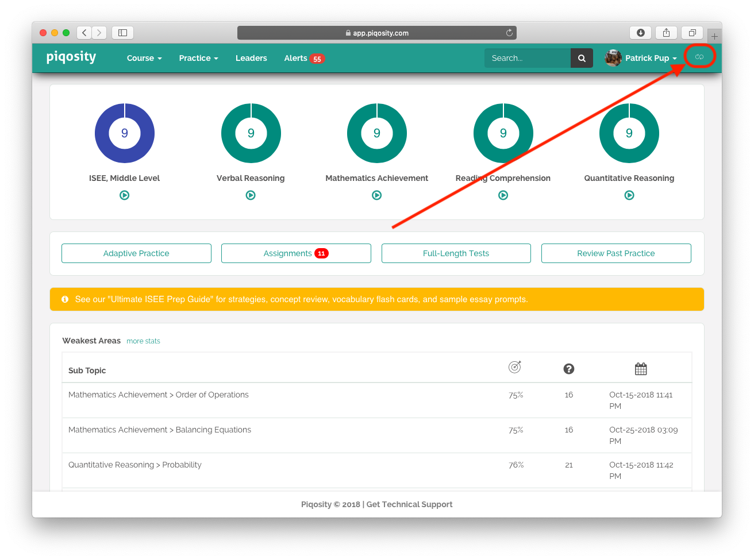Image resolution: width=754 pixels, height=560 pixels.
Task: Start practice under Verbal Reasoning
Action: [251, 195]
